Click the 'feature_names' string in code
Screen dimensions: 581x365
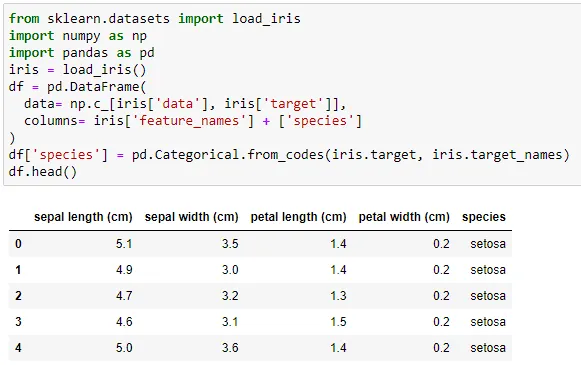pyautogui.click(x=189, y=121)
